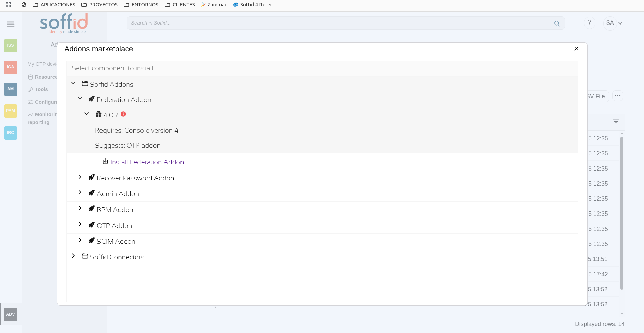
Task: Click the SCIM Addon rocket icon
Action: click(x=91, y=240)
